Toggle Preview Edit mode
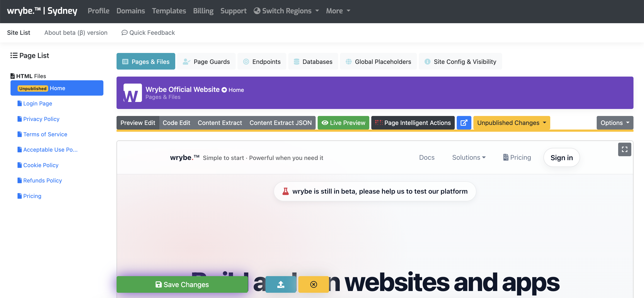 tap(138, 123)
